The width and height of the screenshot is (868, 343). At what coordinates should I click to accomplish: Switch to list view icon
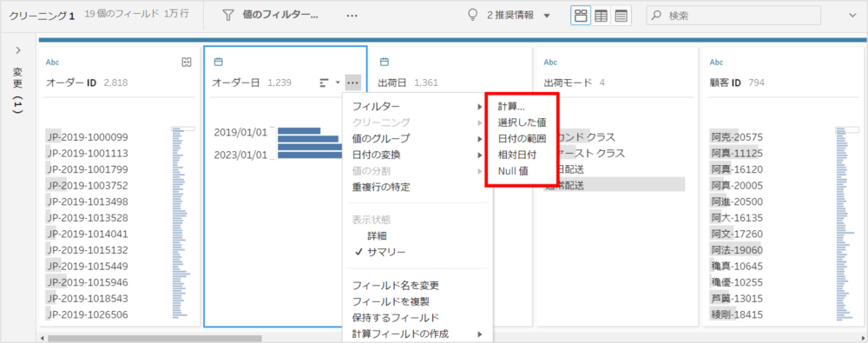pos(621,16)
